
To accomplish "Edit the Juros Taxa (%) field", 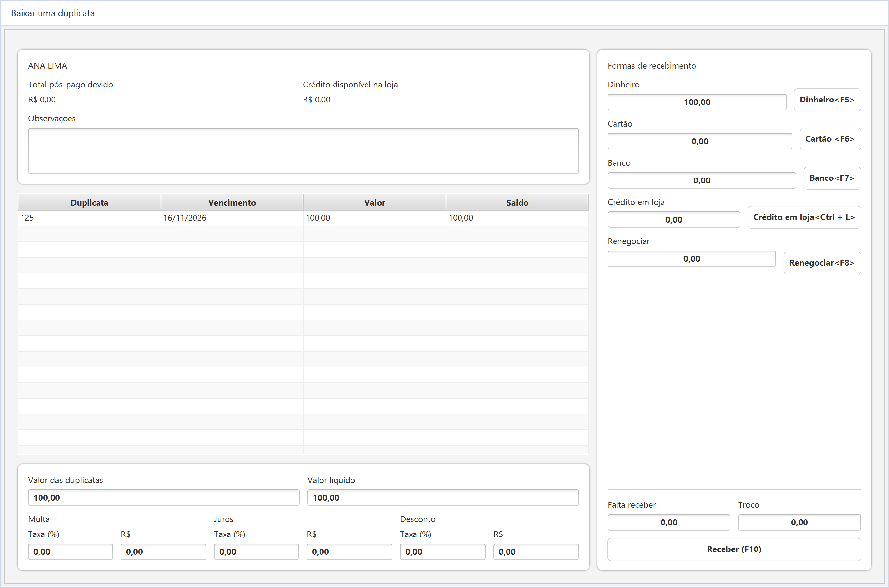I will [x=256, y=552].
